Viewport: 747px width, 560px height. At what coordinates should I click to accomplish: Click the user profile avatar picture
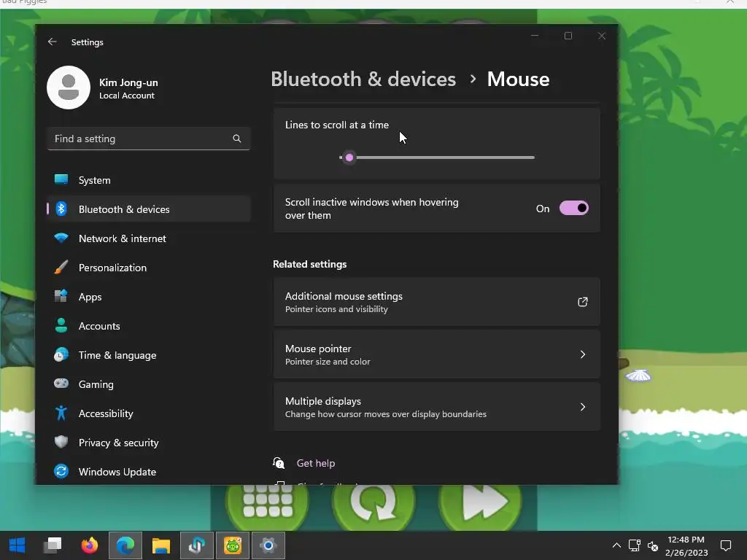click(69, 87)
